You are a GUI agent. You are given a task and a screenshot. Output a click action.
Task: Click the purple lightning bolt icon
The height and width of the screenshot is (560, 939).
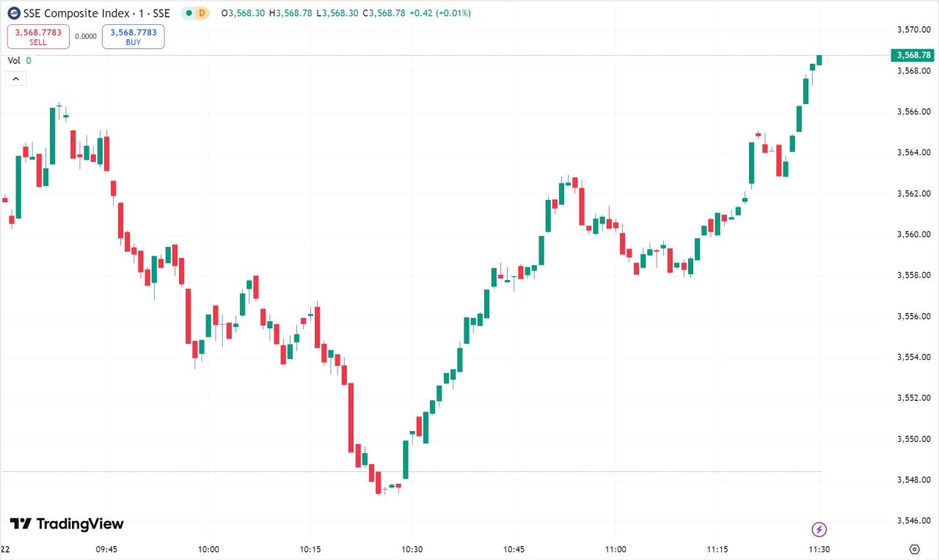819,529
